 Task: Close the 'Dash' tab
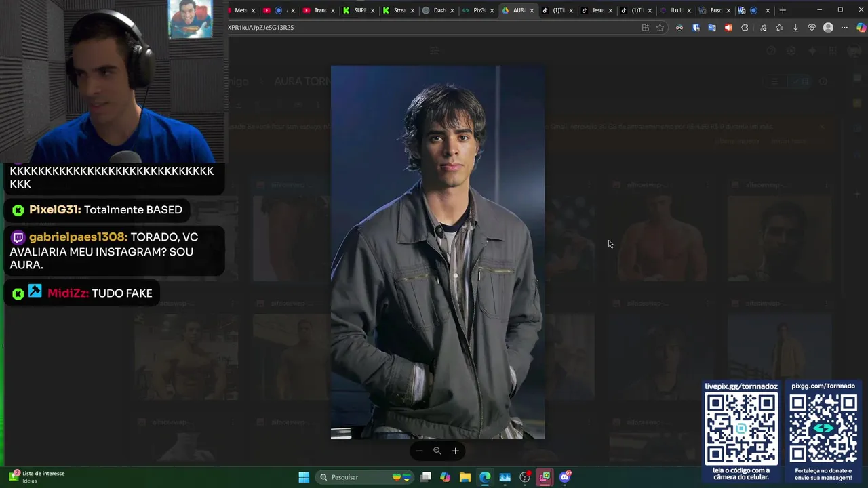click(x=452, y=10)
